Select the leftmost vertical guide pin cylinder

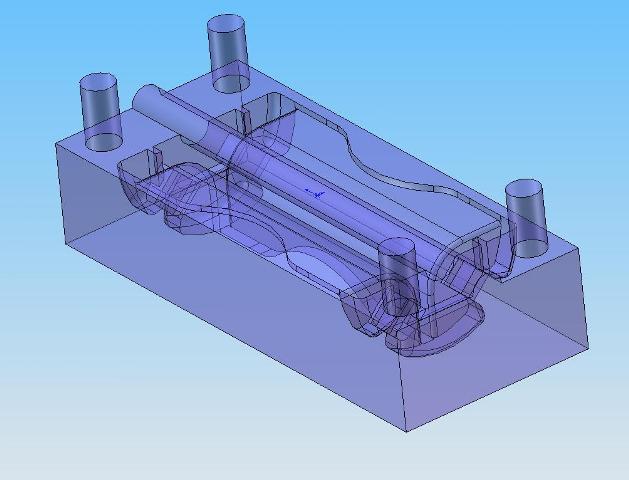click(101, 112)
